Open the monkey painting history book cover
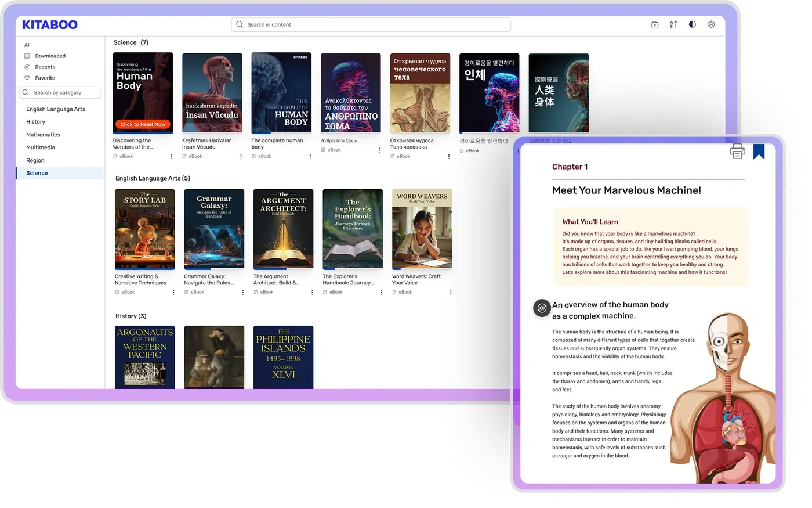The image size is (812, 508). (214, 357)
